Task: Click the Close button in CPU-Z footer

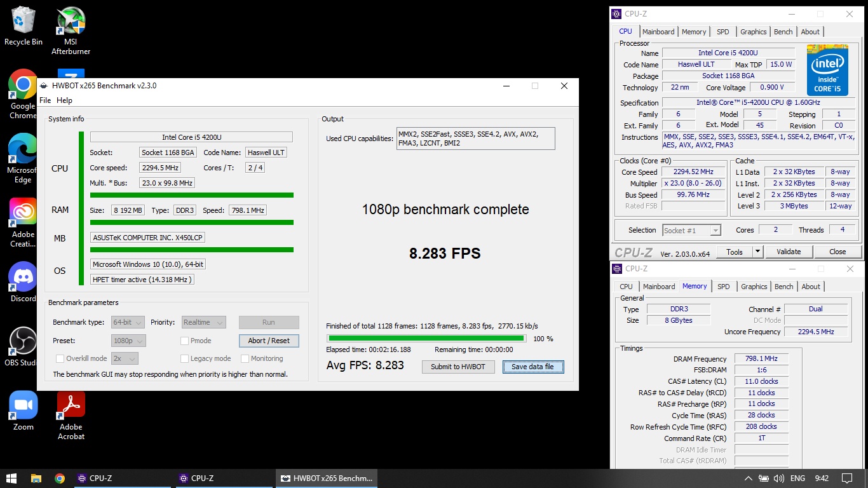Action: click(x=837, y=252)
